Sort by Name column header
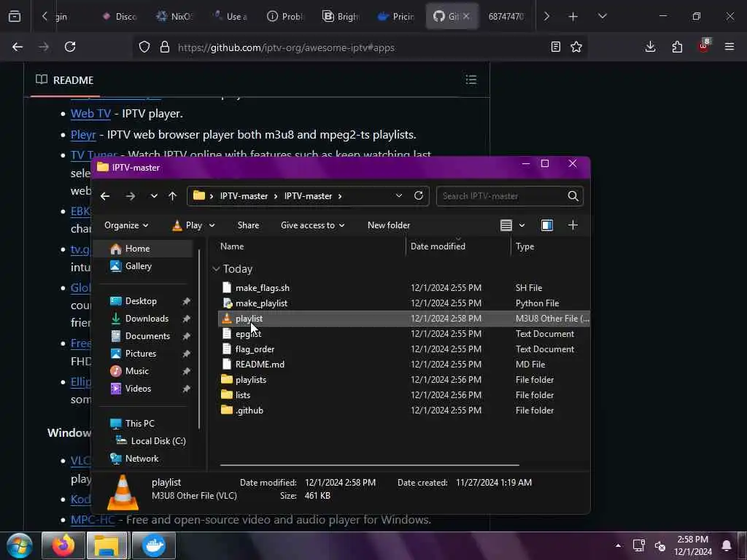The height and width of the screenshot is (560, 747). click(x=232, y=246)
